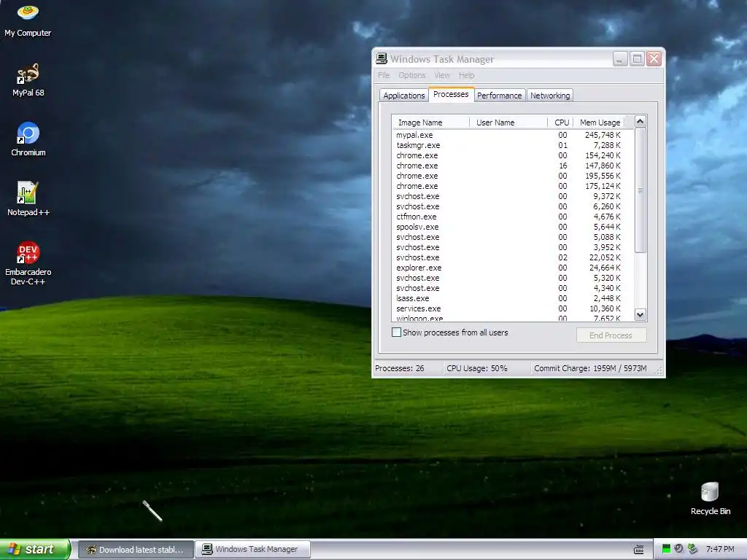Switch to the Applications tab
747x560 pixels.
404,96
